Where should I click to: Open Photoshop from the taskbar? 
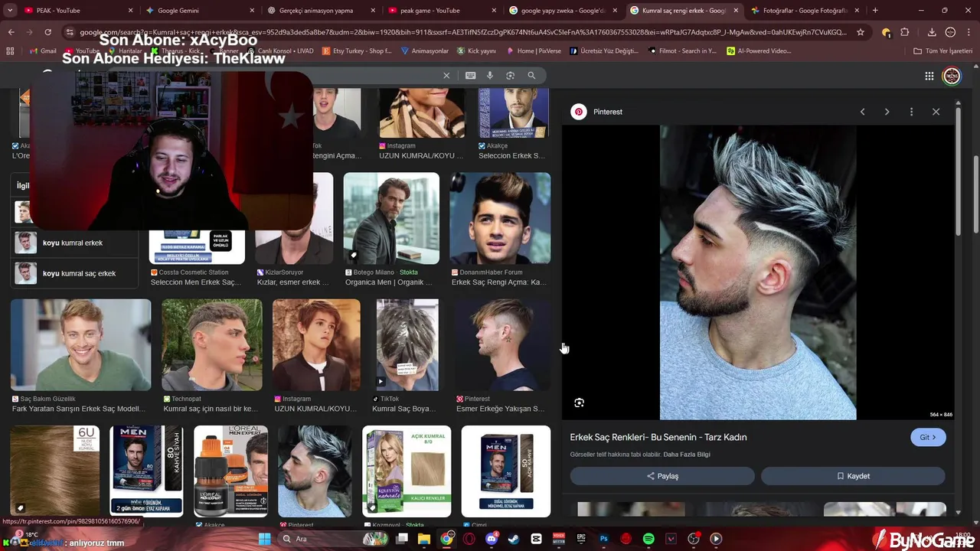coord(603,539)
